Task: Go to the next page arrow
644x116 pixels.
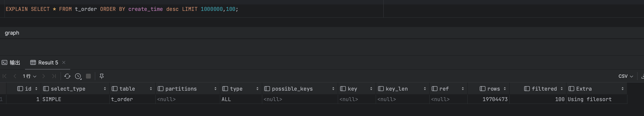Action: 44,76
